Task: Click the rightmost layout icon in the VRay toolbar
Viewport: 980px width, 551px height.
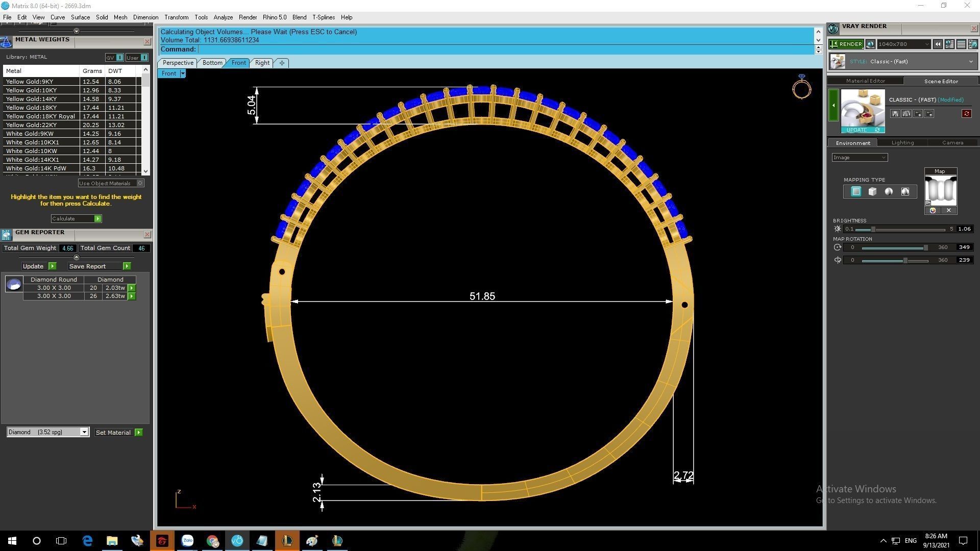Action: coord(972,44)
